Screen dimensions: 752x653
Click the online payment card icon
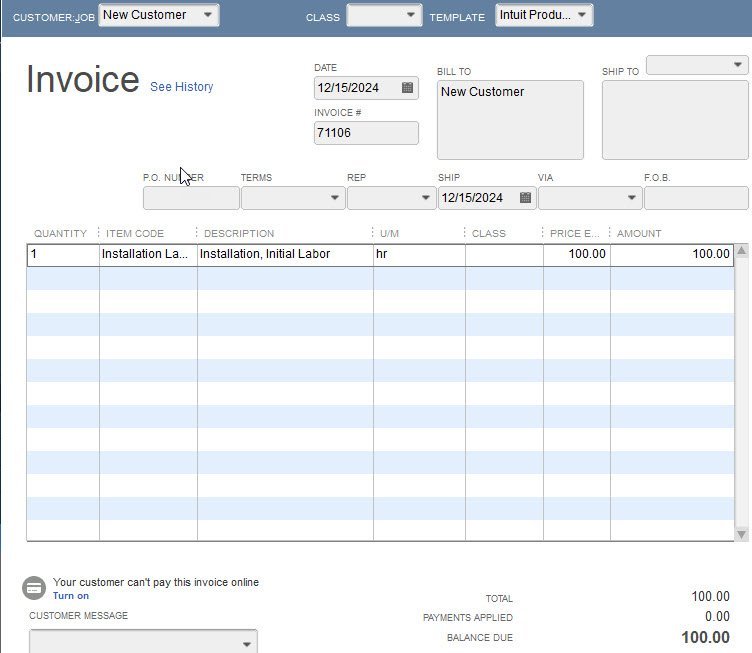tap(34, 588)
